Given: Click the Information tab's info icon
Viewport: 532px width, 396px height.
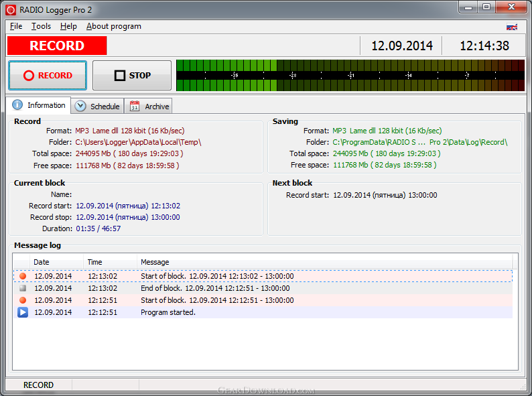Looking at the screenshot, I should (x=17, y=105).
